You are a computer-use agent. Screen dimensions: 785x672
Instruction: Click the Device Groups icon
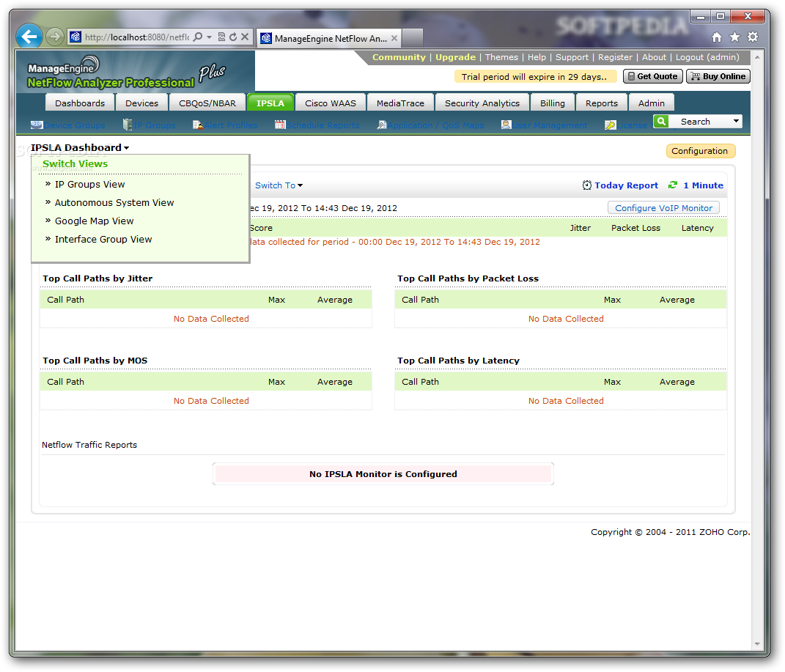(37, 125)
